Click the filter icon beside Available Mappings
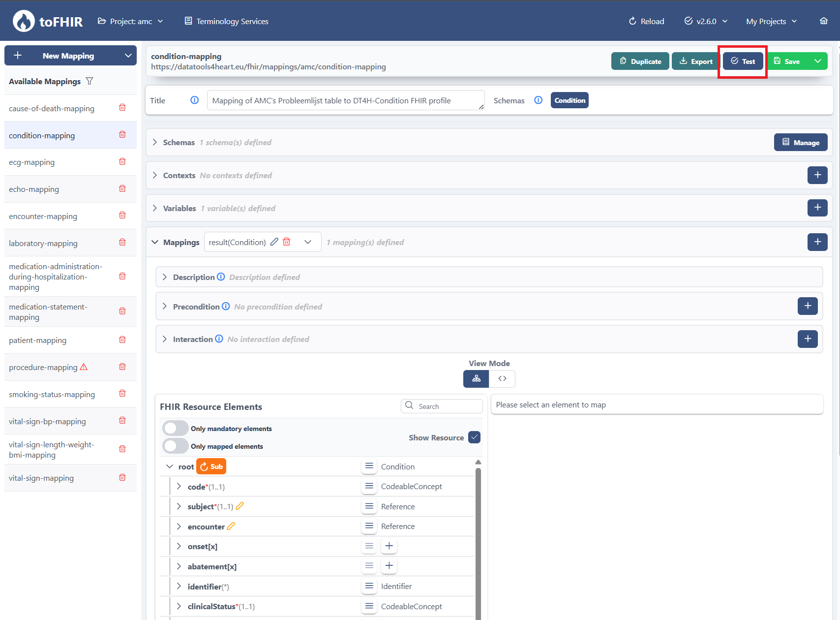The image size is (840, 620). (90, 81)
